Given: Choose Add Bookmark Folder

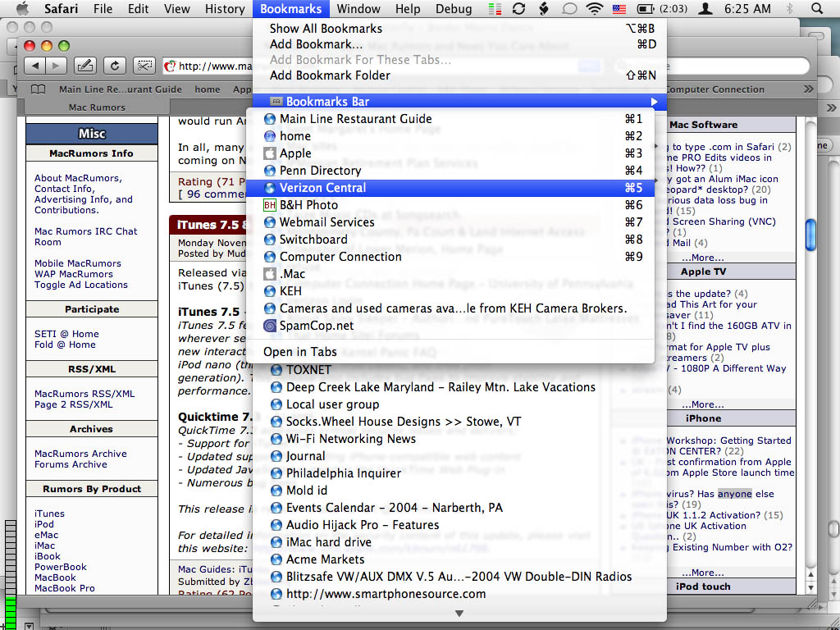Looking at the screenshot, I should coord(459,75).
